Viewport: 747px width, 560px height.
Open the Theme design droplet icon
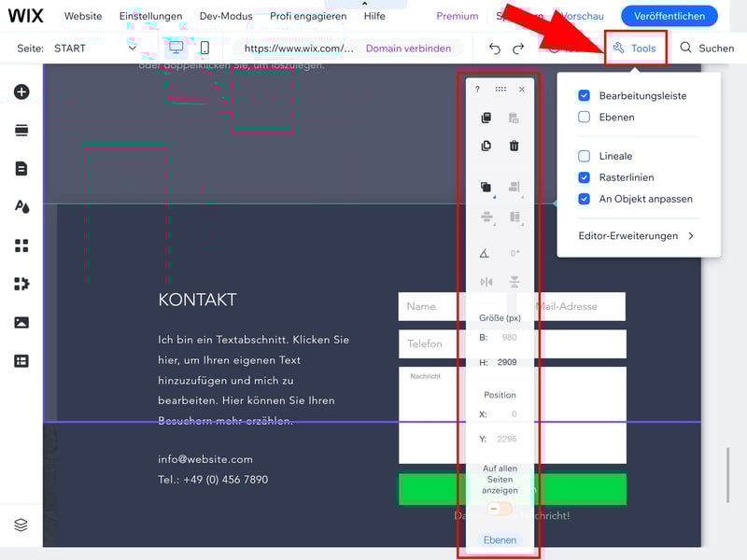point(21,207)
